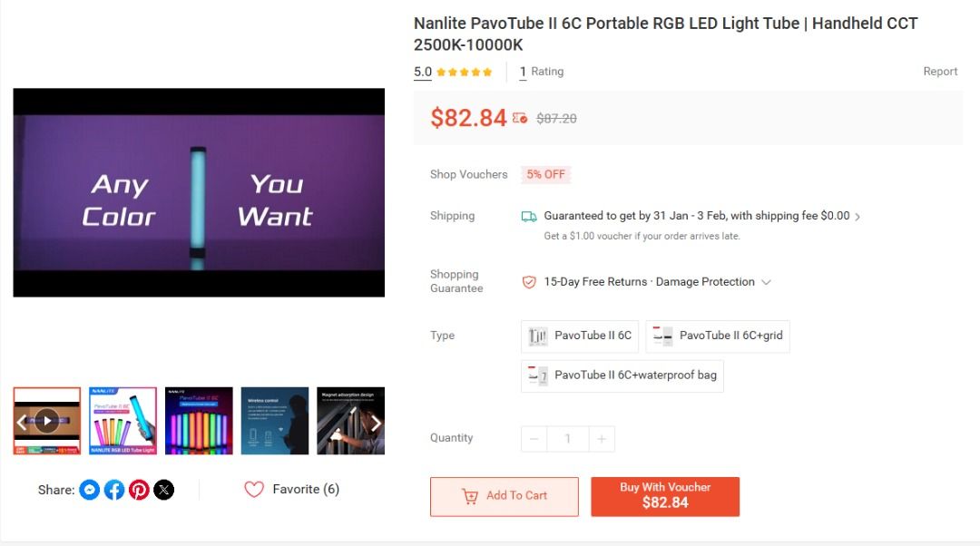Play the product video thumbnail
The width and height of the screenshot is (980, 546).
point(46,420)
